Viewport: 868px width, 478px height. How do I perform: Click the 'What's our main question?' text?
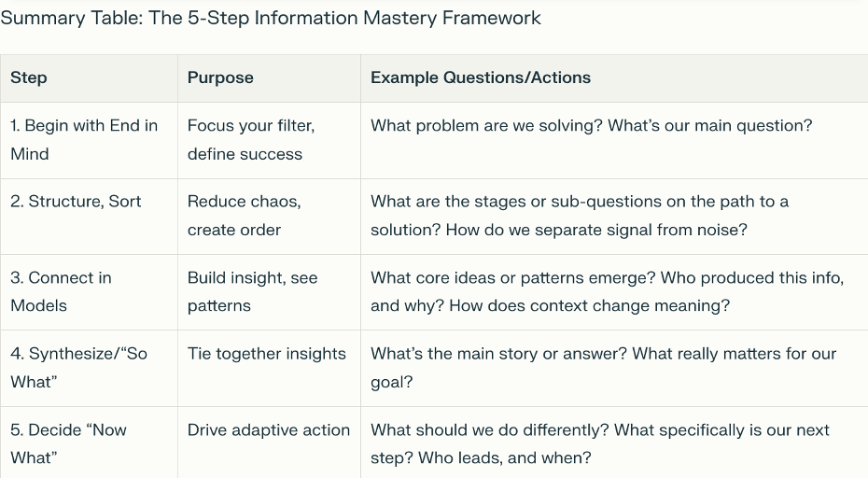pyautogui.click(x=709, y=125)
